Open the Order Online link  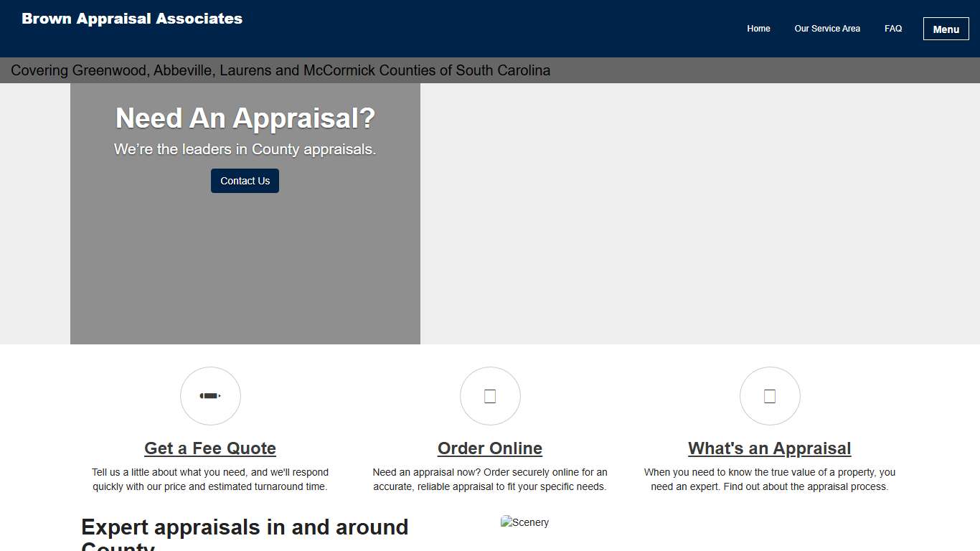[490, 448]
